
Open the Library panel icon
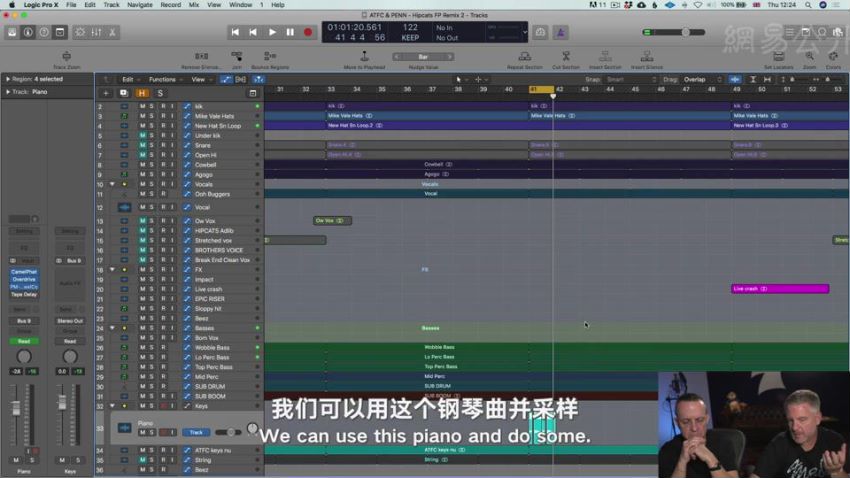[12, 33]
